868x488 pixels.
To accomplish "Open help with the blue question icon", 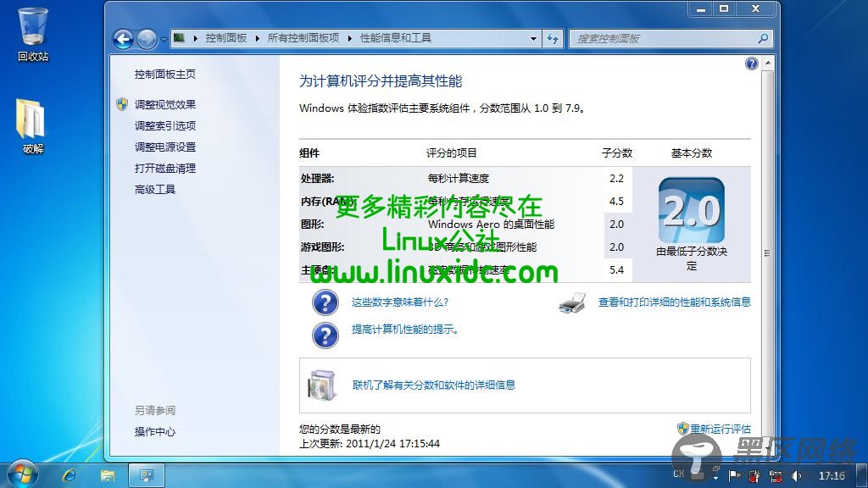I will [x=751, y=64].
